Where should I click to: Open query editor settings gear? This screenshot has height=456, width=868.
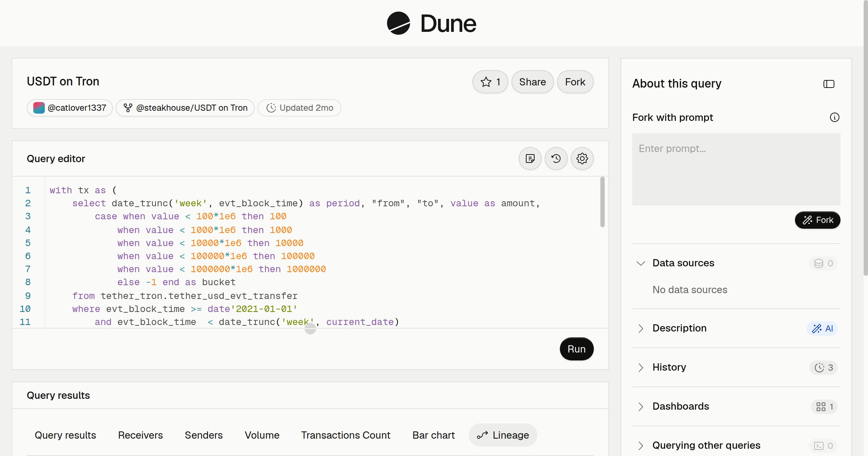coord(582,159)
